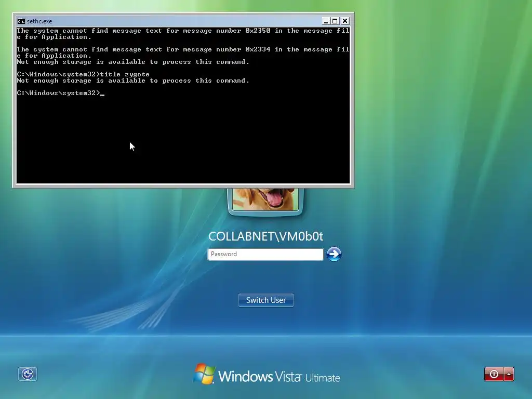Submit password with the blue arrow button
The width and height of the screenshot is (532, 399).
coord(334,254)
